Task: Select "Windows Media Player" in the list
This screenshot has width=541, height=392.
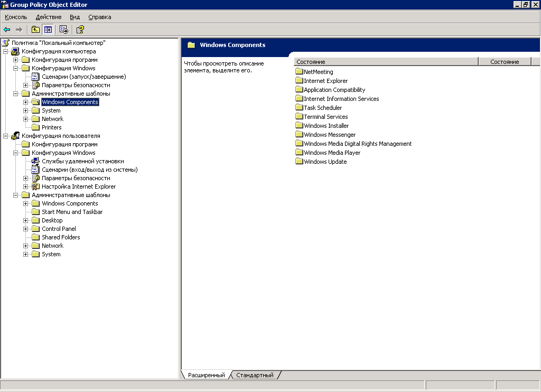Action: (x=332, y=153)
